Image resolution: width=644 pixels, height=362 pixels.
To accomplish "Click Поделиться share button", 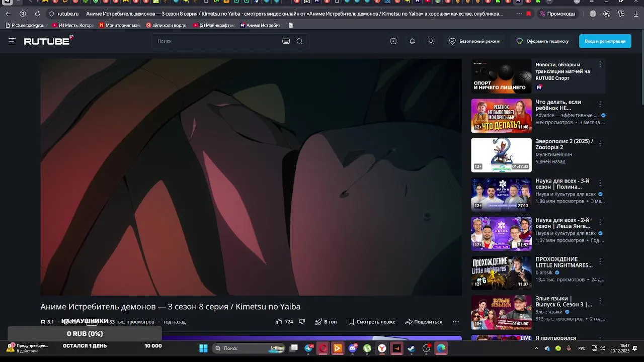I will pos(424,322).
